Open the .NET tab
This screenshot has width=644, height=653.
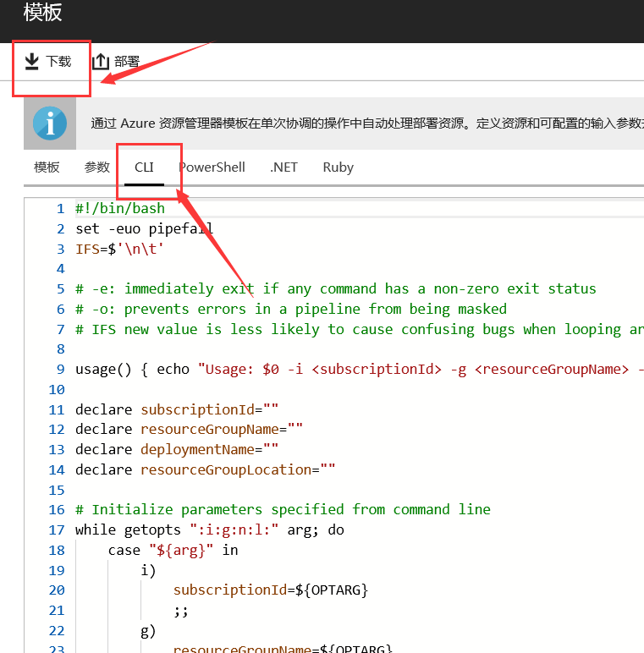[283, 167]
